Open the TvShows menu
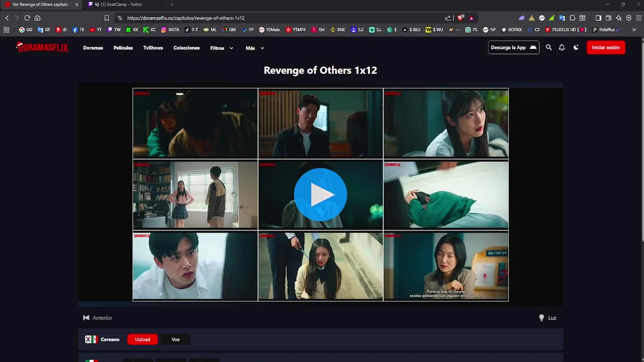 153,48
